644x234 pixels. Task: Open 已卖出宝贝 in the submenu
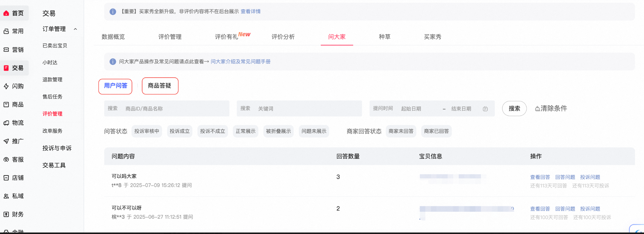coord(55,46)
